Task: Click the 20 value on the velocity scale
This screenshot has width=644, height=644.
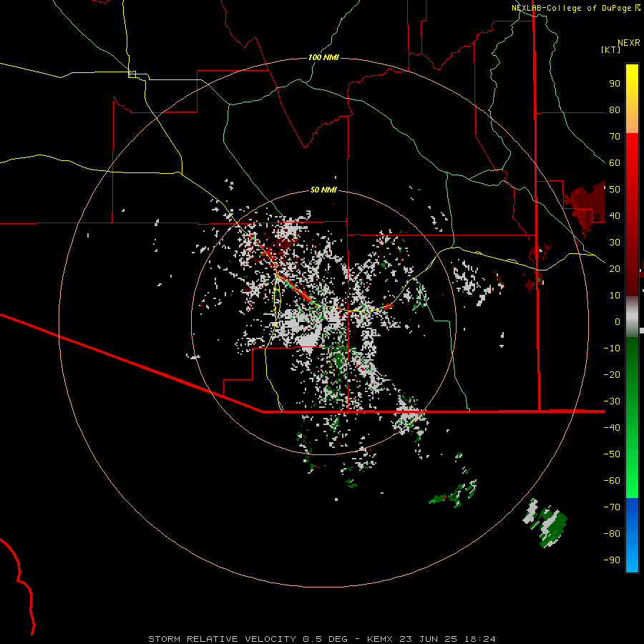Action: 615,269
